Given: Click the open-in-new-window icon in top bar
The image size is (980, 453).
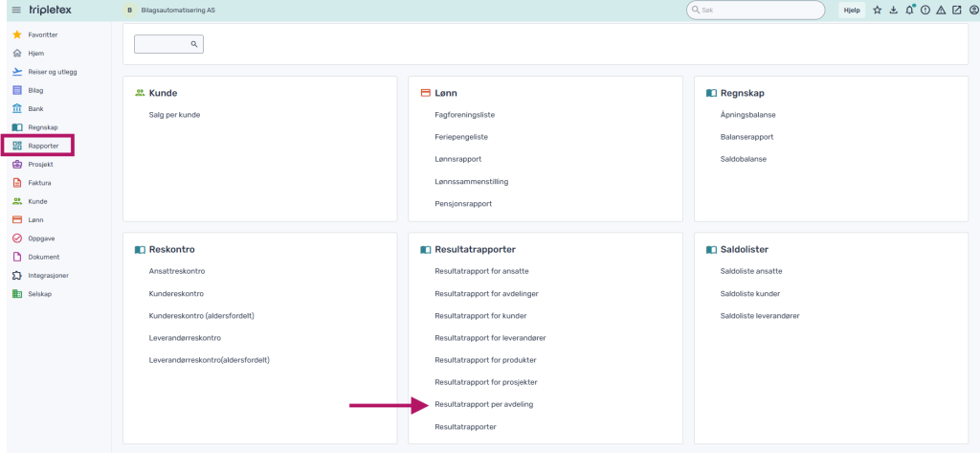Looking at the screenshot, I should click(x=957, y=10).
